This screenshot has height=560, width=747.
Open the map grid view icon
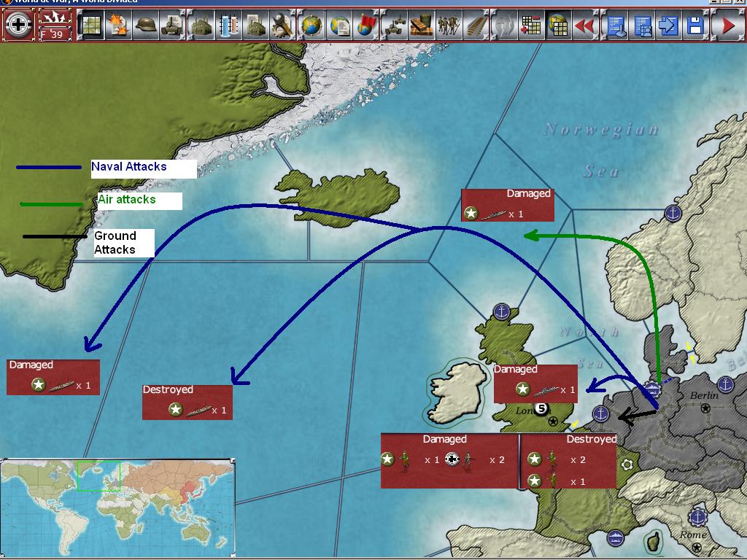click(90, 25)
